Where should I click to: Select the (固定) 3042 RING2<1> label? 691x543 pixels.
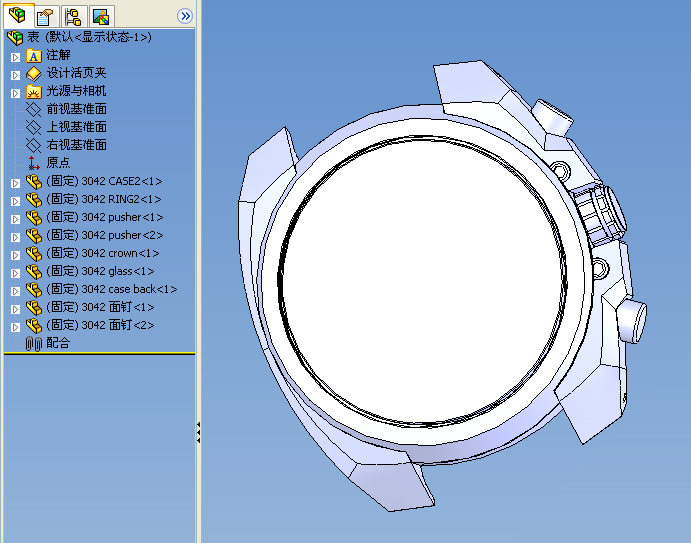104,199
